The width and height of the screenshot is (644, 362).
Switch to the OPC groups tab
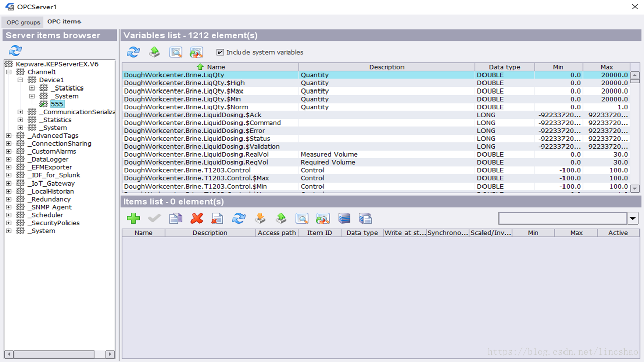tap(23, 22)
